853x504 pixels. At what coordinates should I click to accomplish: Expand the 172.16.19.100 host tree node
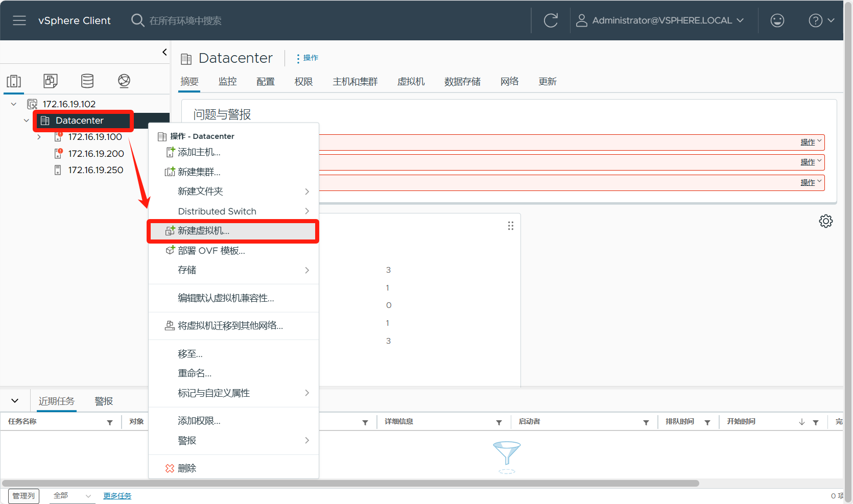[x=39, y=137]
